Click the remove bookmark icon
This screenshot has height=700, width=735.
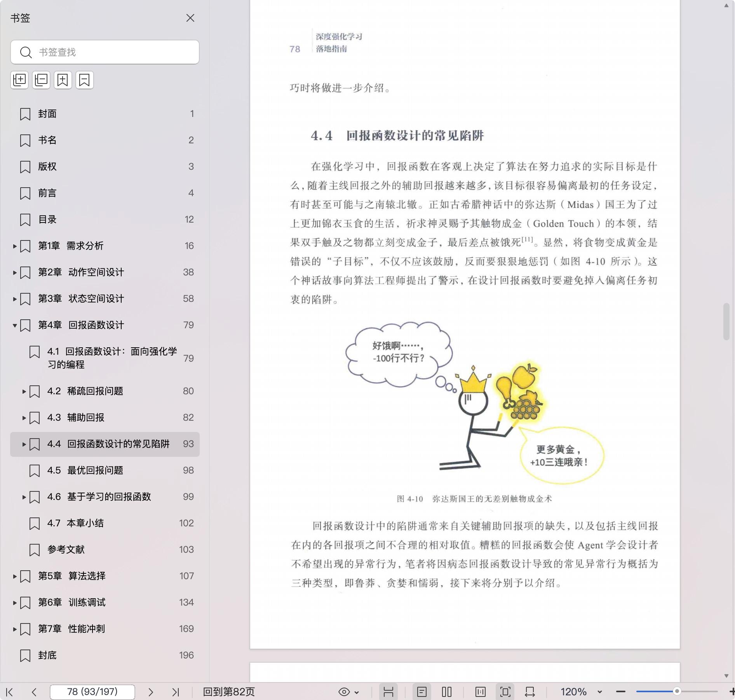(85, 80)
